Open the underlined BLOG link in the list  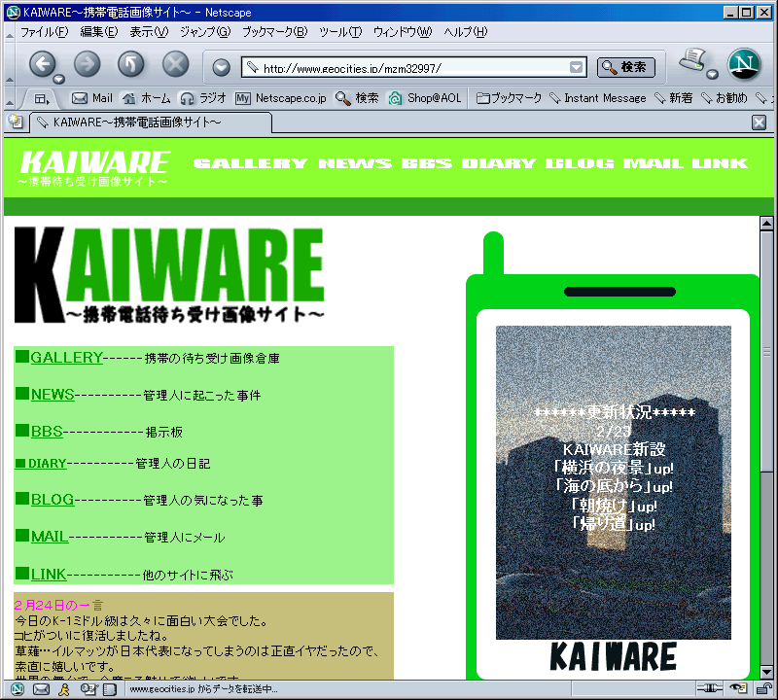click(53, 499)
